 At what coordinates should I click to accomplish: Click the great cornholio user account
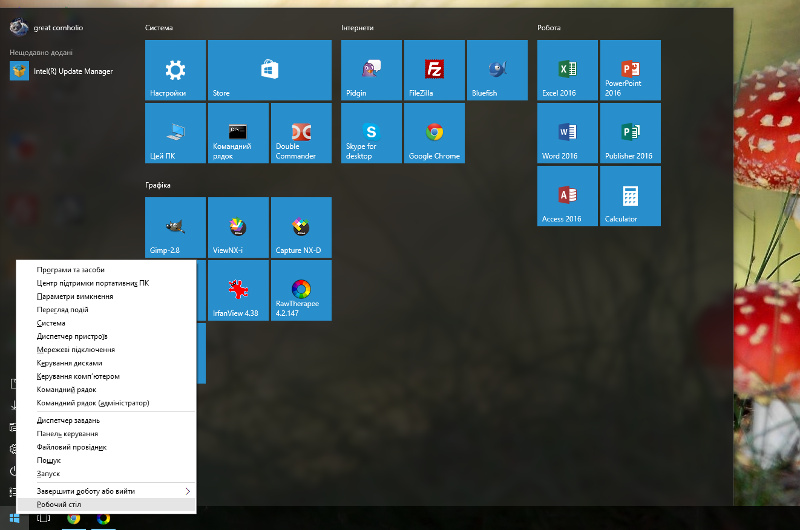pos(46,28)
